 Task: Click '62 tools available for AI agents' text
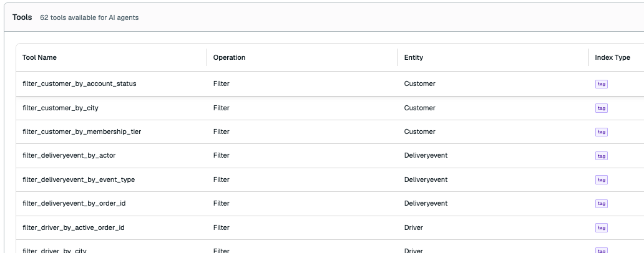[89, 17]
